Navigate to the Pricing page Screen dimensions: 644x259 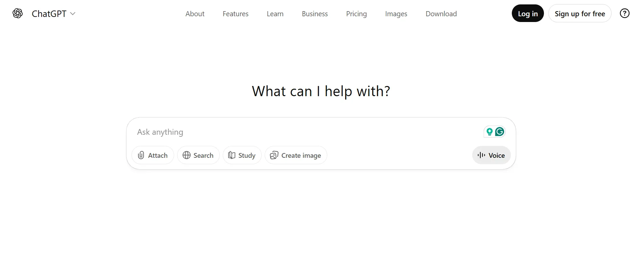click(x=356, y=14)
